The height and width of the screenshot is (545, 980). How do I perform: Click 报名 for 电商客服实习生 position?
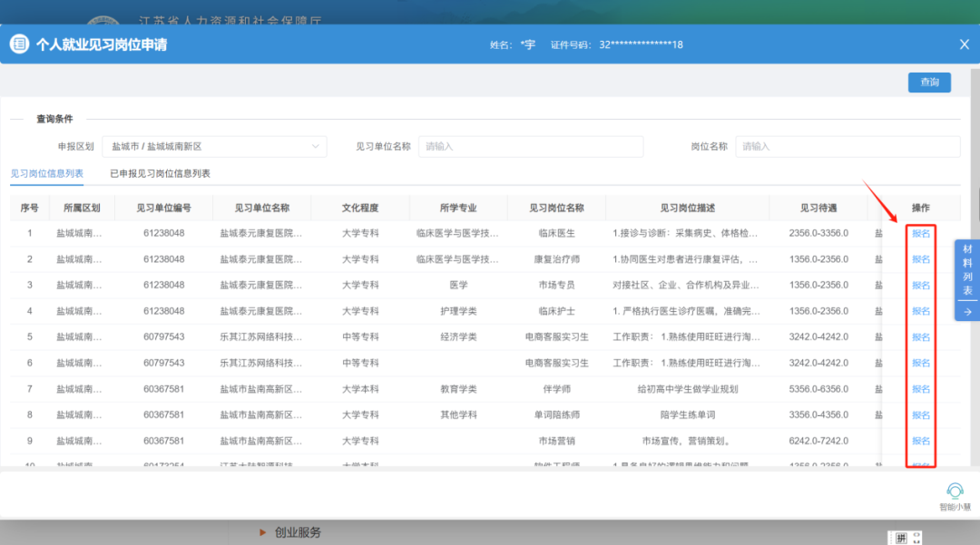tap(922, 337)
